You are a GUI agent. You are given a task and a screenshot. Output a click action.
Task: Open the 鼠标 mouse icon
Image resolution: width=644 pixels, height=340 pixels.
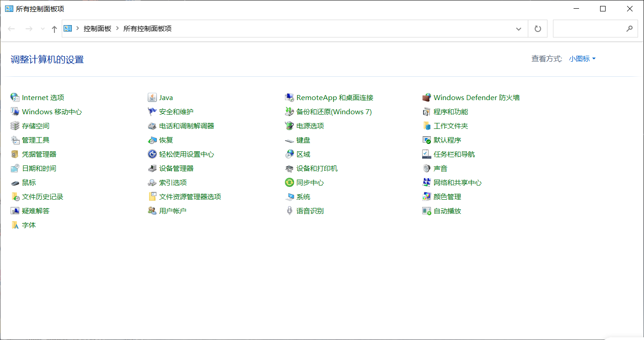[15, 182]
